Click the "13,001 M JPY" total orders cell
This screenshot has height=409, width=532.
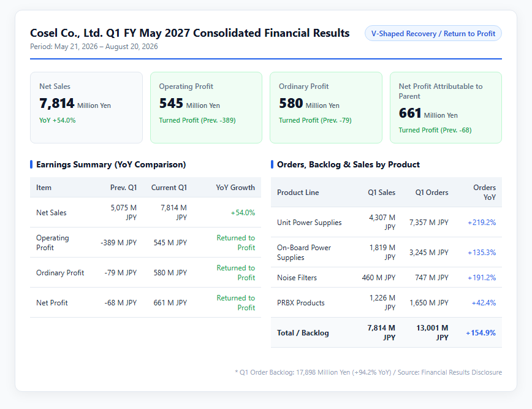click(432, 332)
